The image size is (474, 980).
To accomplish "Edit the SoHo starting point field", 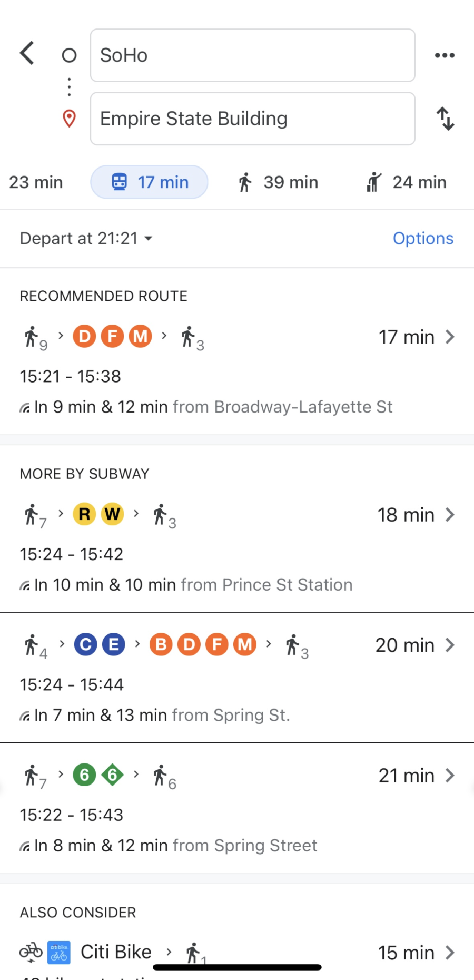I will click(x=253, y=55).
